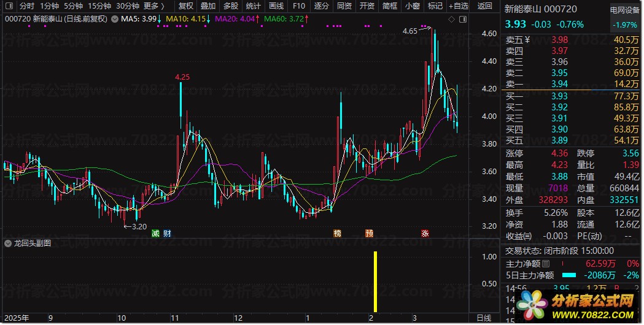Switch to the 分时 intraday tab
644x325 pixels.
(x=26, y=6)
